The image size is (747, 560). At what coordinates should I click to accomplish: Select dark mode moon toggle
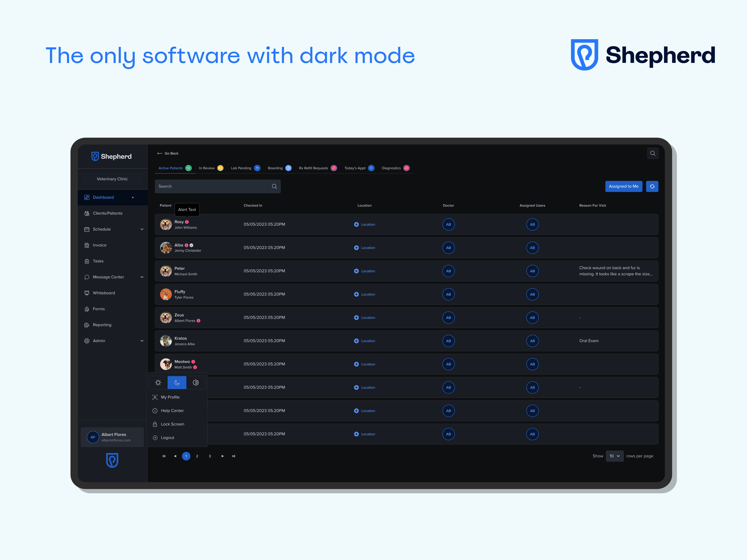pyautogui.click(x=177, y=382)
